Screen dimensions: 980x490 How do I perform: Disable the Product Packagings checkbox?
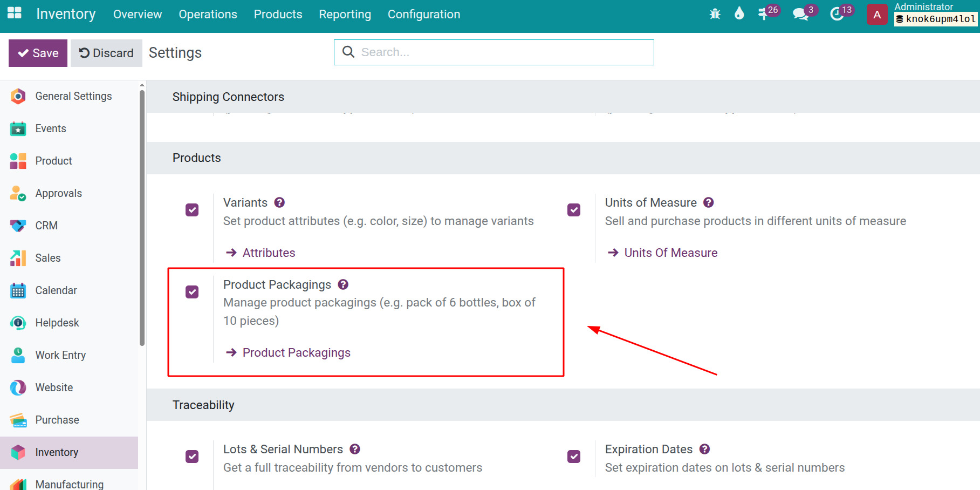(191, 292)
